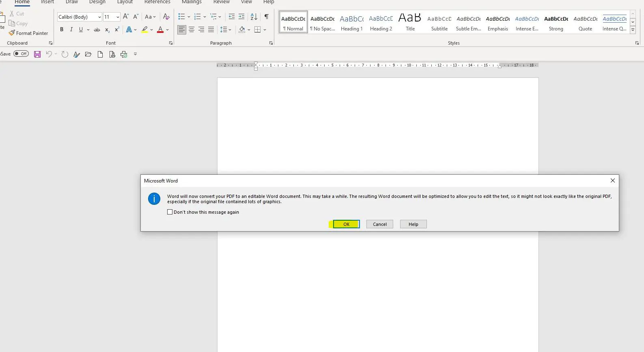Apply the Title style
Screen dimensions: 644x352
(410, 22)
